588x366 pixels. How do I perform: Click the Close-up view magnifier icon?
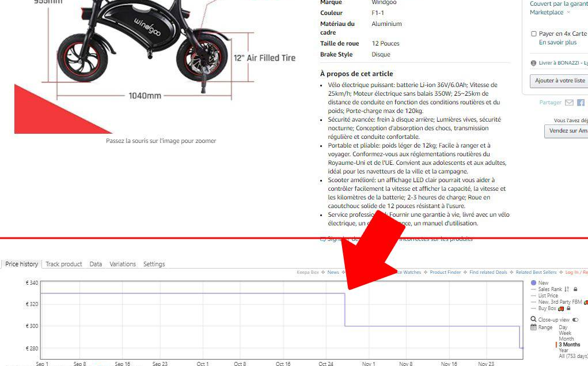(x=533, y=319)
